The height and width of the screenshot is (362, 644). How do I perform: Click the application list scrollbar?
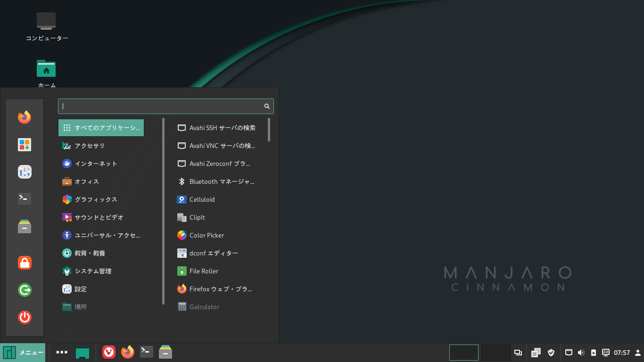pos(269,130)
